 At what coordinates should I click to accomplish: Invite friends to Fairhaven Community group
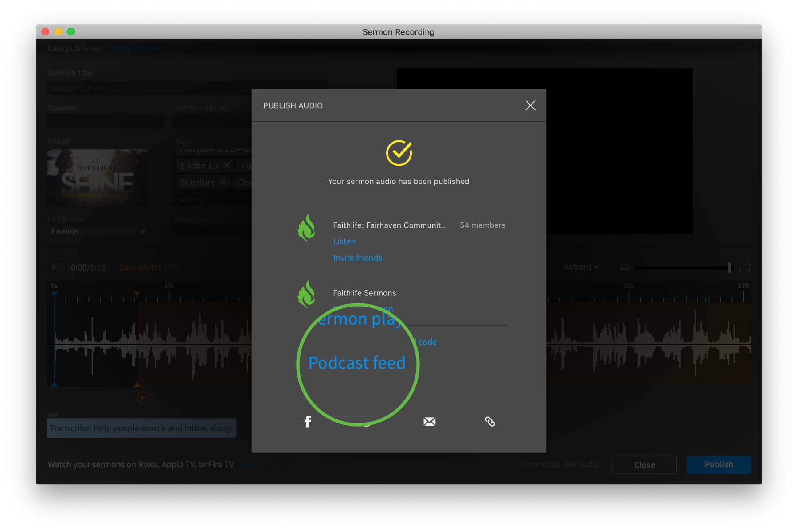(357, 257)
